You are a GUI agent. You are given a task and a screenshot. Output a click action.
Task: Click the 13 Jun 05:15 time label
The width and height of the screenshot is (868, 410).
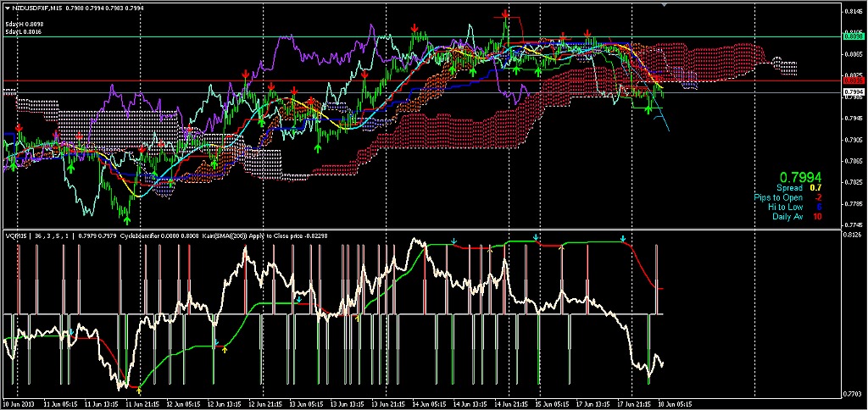[304, 403]
